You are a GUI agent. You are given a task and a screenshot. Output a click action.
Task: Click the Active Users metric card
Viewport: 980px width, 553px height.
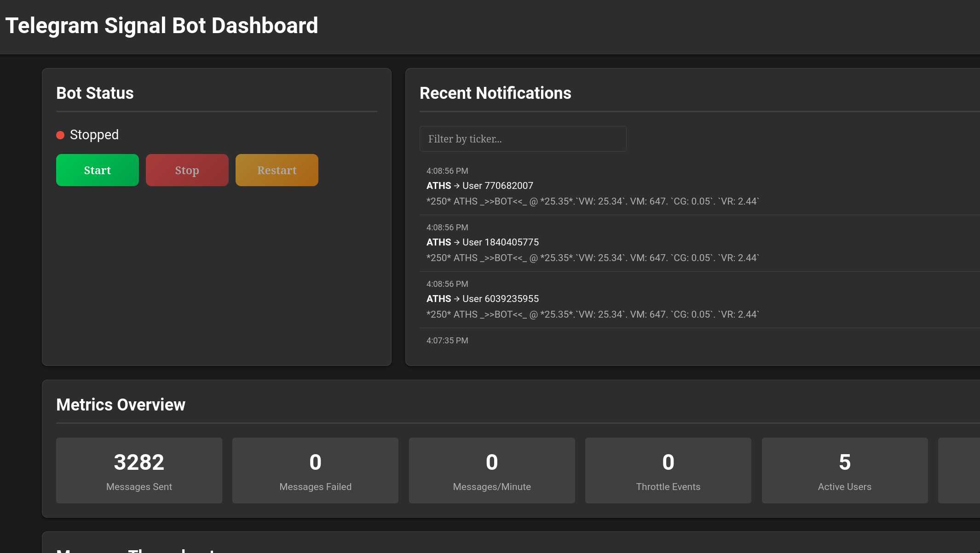click(x=844, y=470)
